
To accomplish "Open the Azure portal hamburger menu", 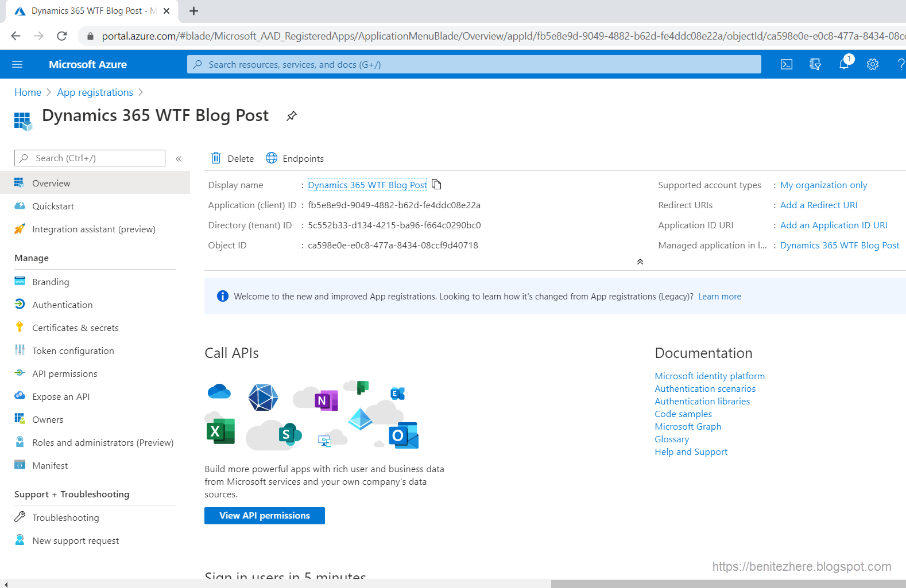I will tap(17, 64).
